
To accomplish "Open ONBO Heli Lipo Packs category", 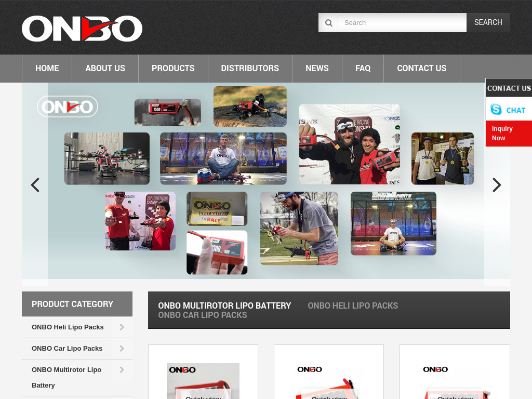I will (x=68, y=327).
